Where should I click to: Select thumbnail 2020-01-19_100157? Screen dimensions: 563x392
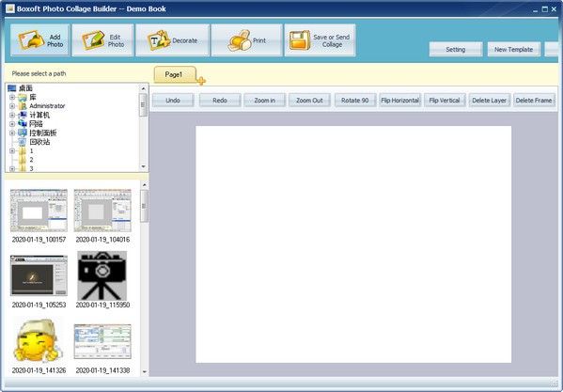click(39, 211)
